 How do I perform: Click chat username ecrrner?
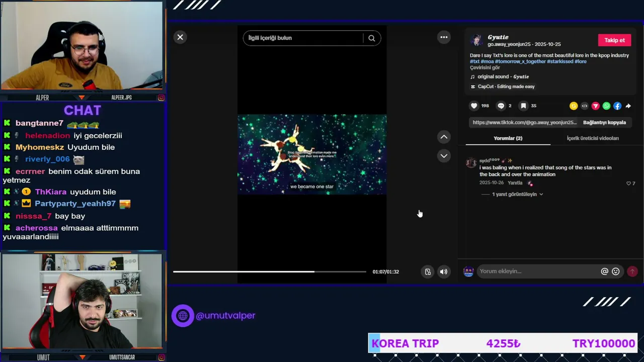[x=30, y=171]
